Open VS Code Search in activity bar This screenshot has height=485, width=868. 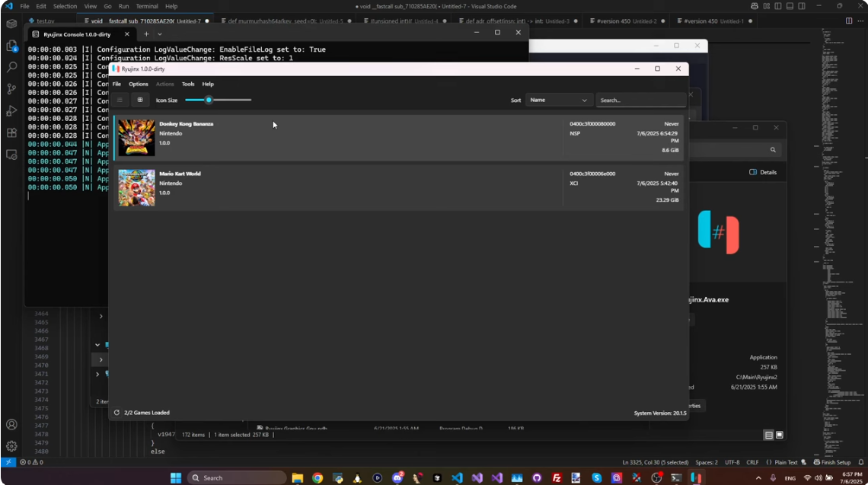point(11,67)
